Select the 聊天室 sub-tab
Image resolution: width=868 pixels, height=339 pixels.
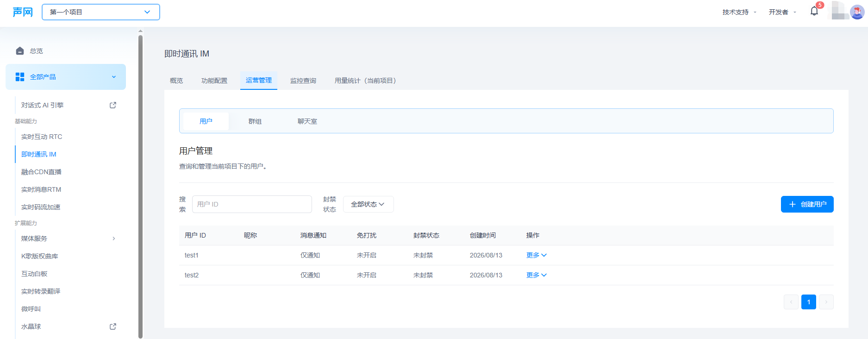[307, 121]
